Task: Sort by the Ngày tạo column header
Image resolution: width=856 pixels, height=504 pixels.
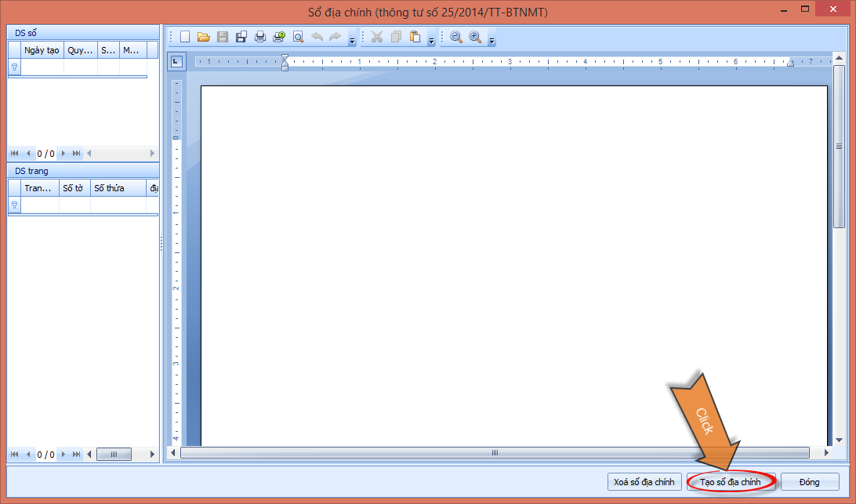Action: click(x=42, y=49)
